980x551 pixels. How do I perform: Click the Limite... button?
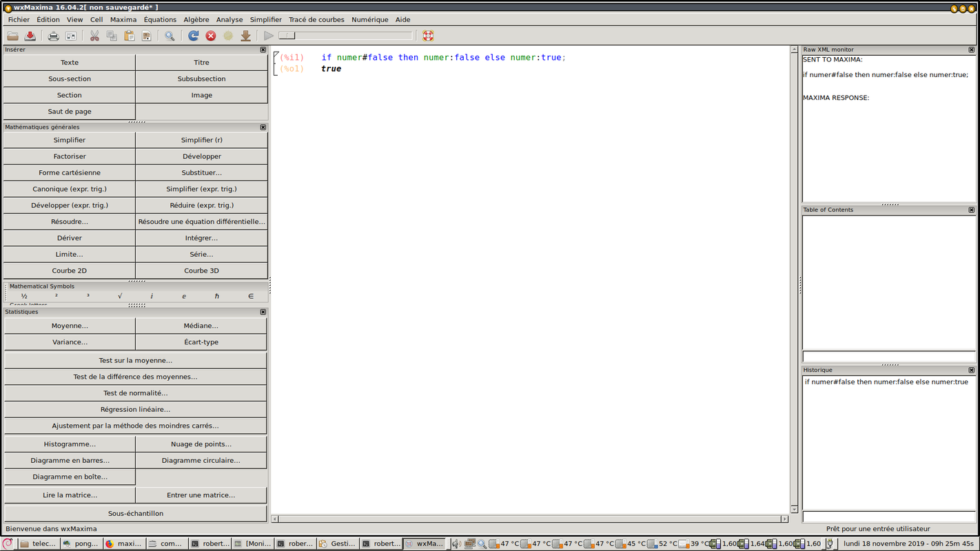[x=70, y=254]
